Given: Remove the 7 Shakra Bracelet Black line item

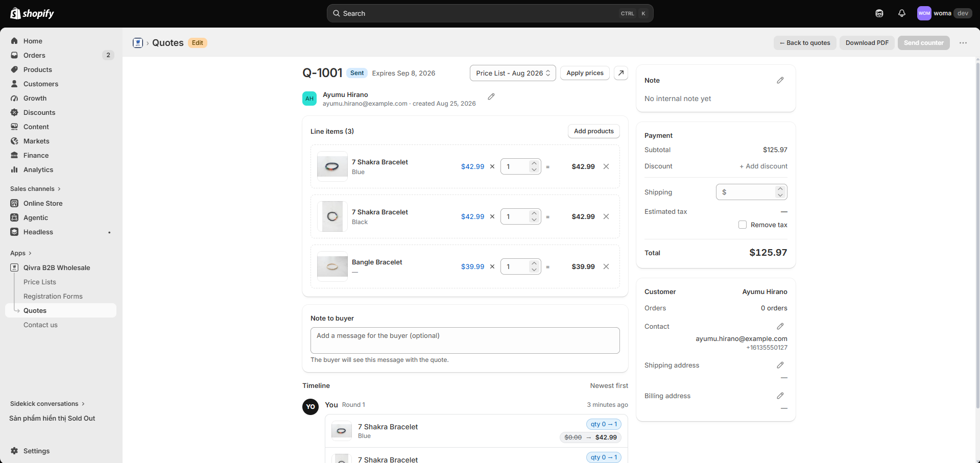Looking at the screenshot, I should click(606, 216).
